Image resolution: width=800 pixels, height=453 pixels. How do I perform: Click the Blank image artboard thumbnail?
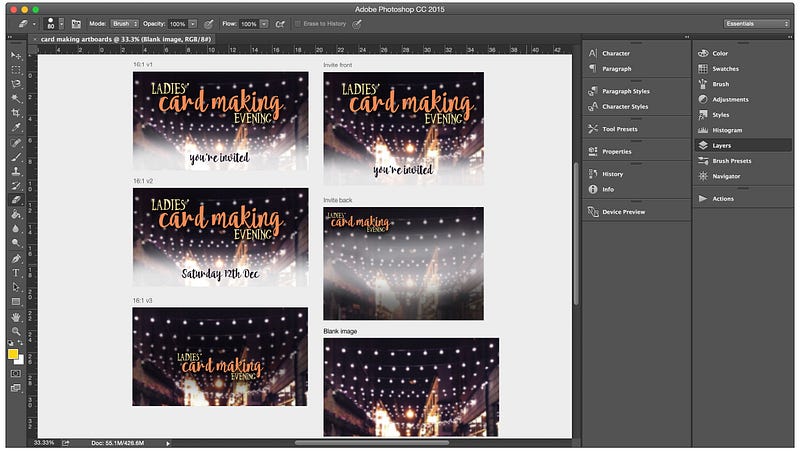click(x=411, y=385)
